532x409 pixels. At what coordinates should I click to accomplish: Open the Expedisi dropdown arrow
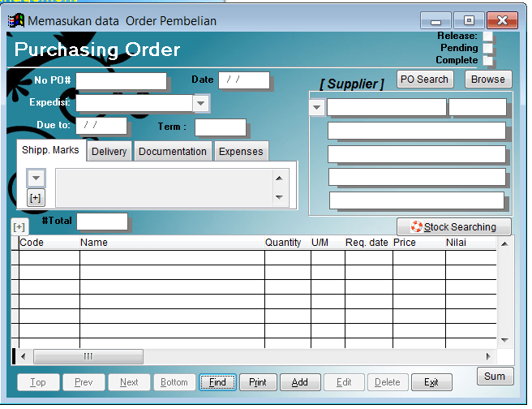tap(201, 103)
